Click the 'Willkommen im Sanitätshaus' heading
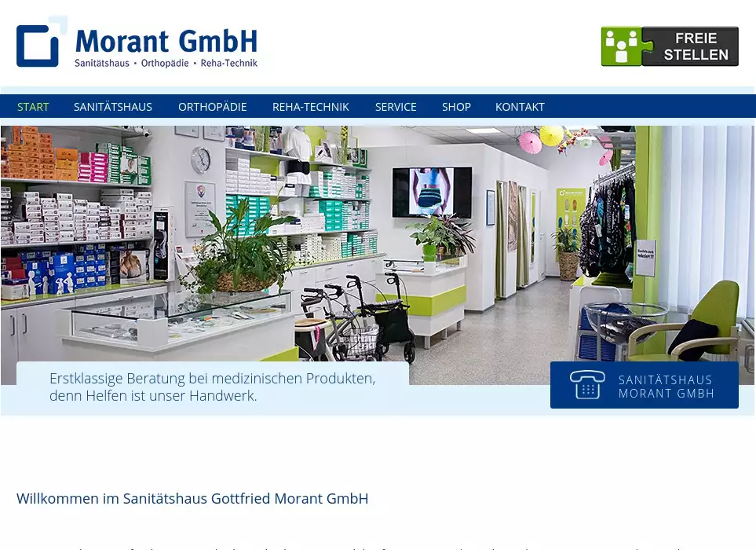Screen dimensions: 756x550 coord(192,499)
